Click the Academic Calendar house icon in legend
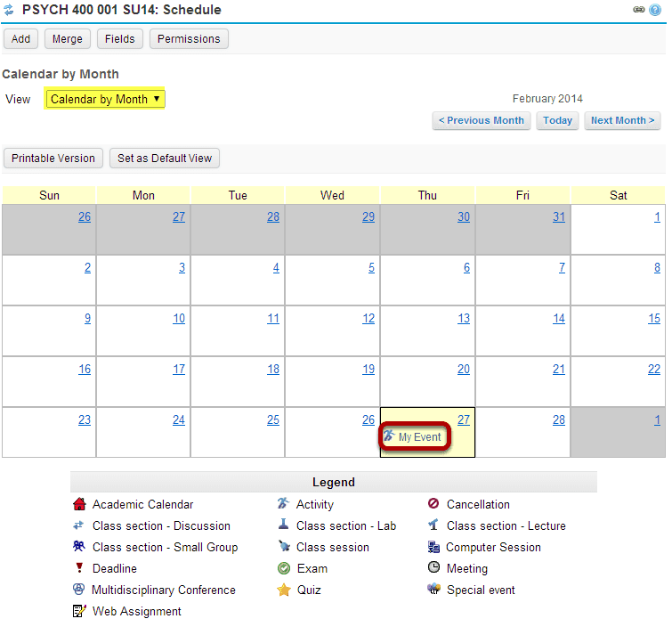The width and height of the screenshot is (672, 627). click(79, 504)
